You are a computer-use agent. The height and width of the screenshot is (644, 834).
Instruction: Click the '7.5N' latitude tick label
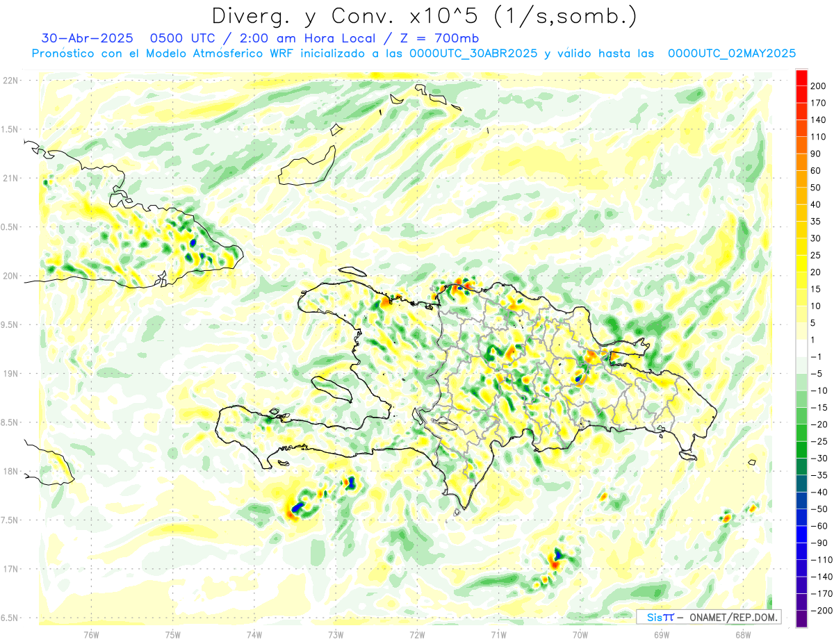tap(10, 520)
